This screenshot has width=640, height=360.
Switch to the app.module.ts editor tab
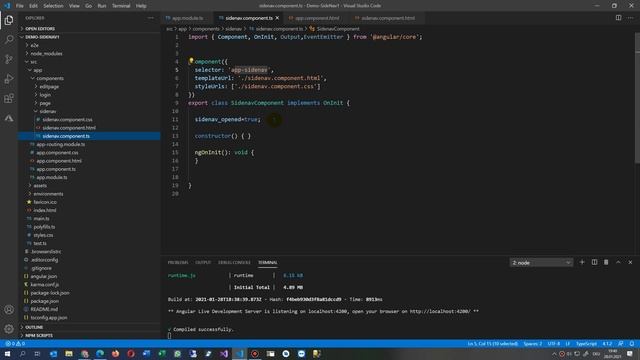pos(188,18)
